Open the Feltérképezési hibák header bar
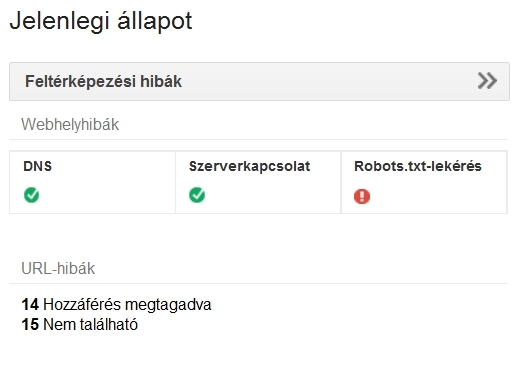 [259, 81]
